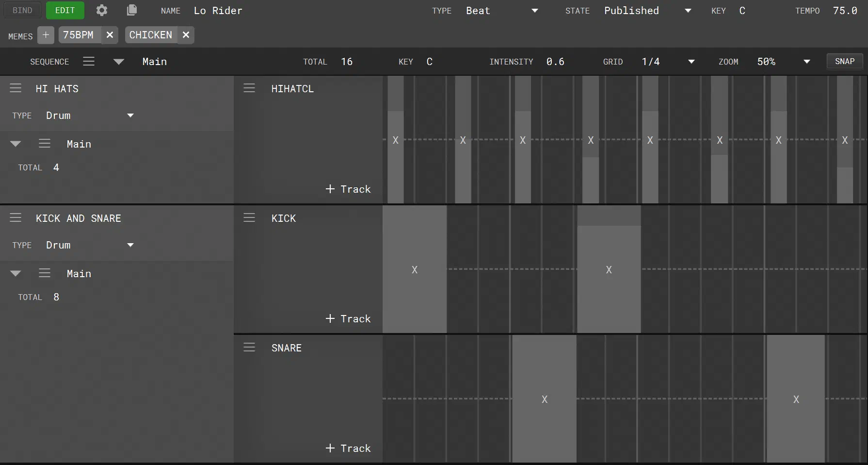This screenshot has width=868, height=465.
Task: Remove the 75BPM meme tag
Action: (x=110, y=35)
